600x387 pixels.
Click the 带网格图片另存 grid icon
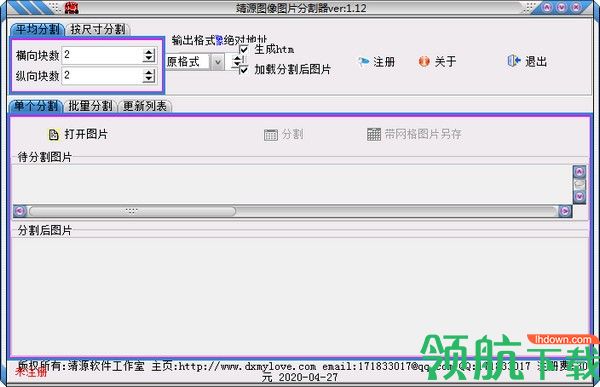pyautogui.click(x=374, y=134)
